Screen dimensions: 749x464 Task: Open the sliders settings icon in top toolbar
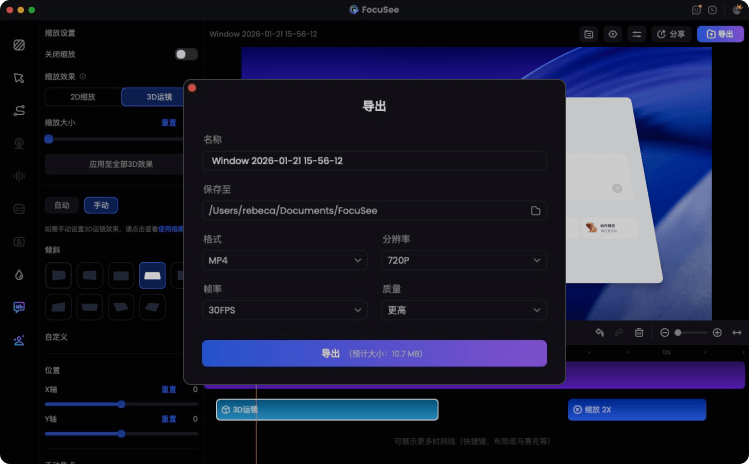pos(637,34)
